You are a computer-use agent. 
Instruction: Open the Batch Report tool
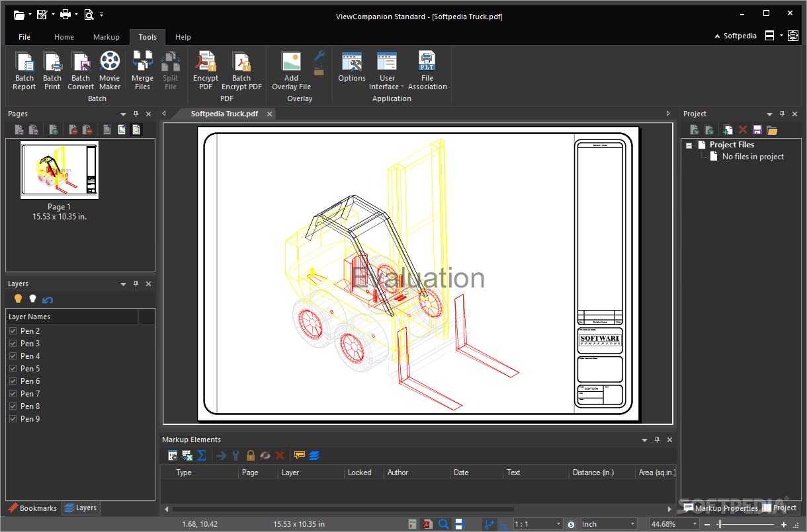point(24,71)
